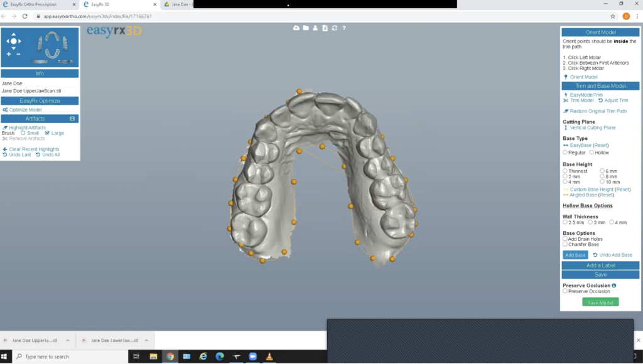
Task: Select the 6 mm base height
Action: pyautogui.click(x=603, y=171)
